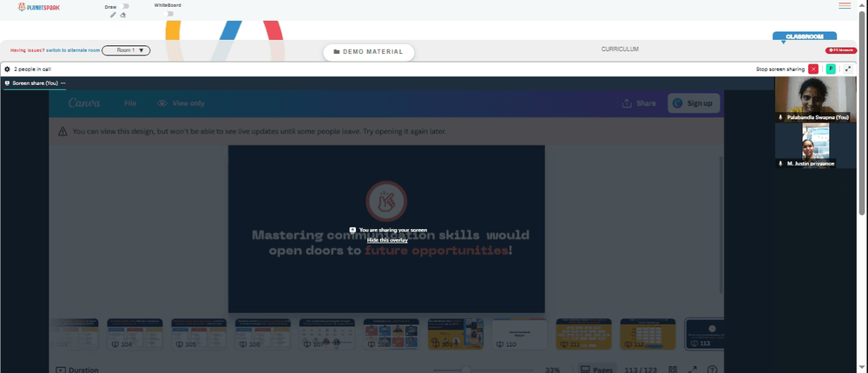Click the Canva Sign up button

point(694,103)
